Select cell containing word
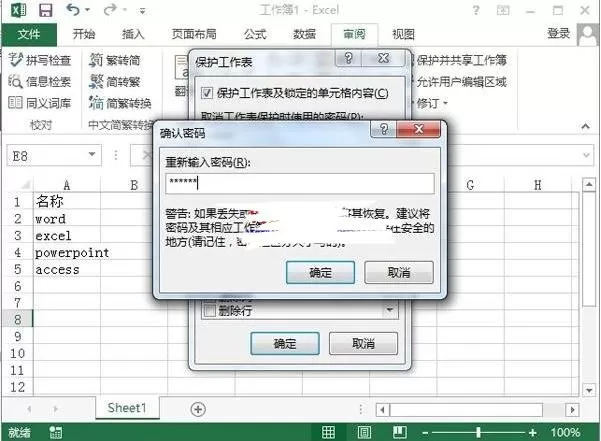 click(x=67, y=218)
